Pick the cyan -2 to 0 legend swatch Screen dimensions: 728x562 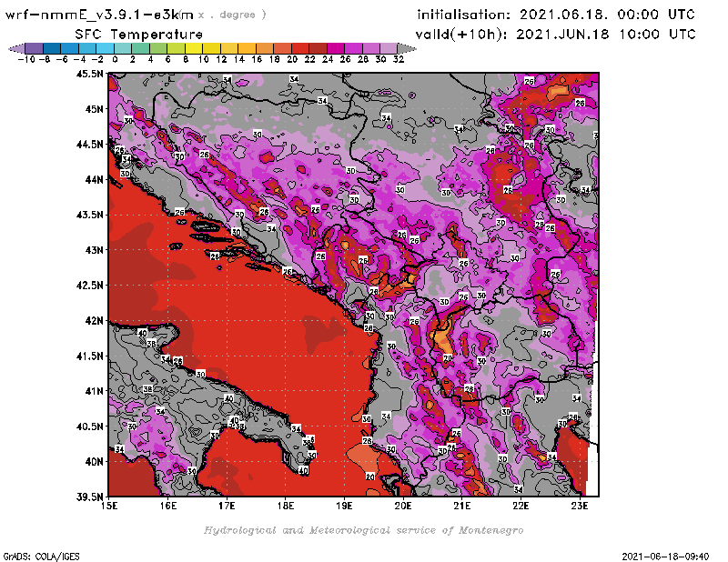[105, 48]
